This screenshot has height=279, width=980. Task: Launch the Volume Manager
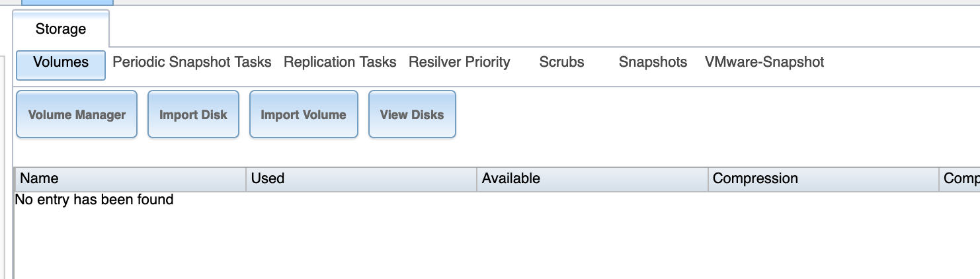point(77,115)
